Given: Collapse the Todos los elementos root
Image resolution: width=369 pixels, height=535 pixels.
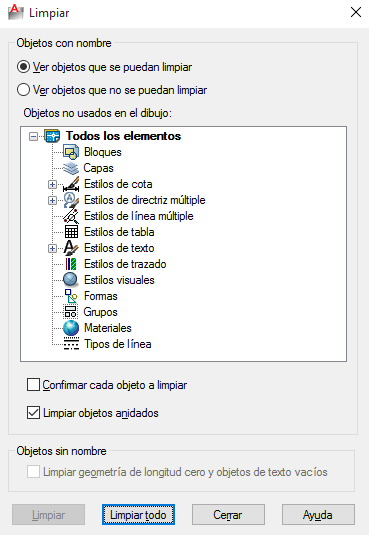Looking at the screenshot, I should pos(33,136).
